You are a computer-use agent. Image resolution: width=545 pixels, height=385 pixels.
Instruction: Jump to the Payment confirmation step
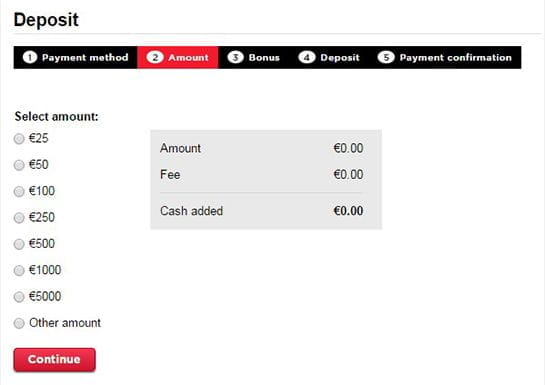point(445,57)
